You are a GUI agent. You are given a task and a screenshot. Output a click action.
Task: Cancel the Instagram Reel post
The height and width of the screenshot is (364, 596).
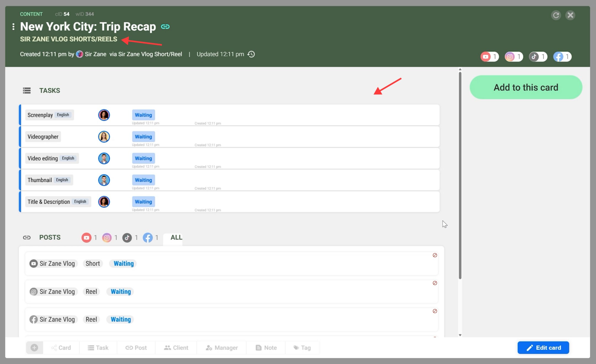pos(435,283)
